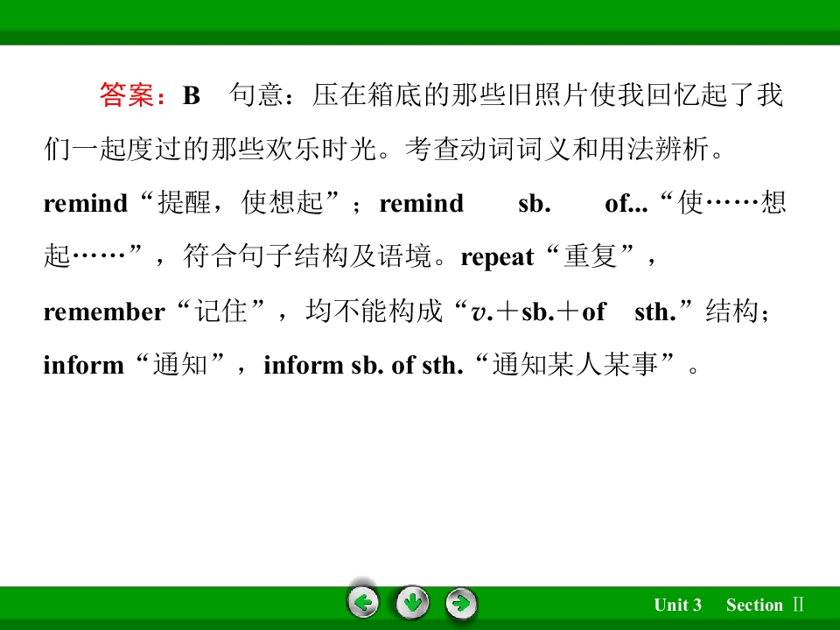Click the quoted 重复 definition
Screen dimensions: 840x630
click(x=591, y=256)
